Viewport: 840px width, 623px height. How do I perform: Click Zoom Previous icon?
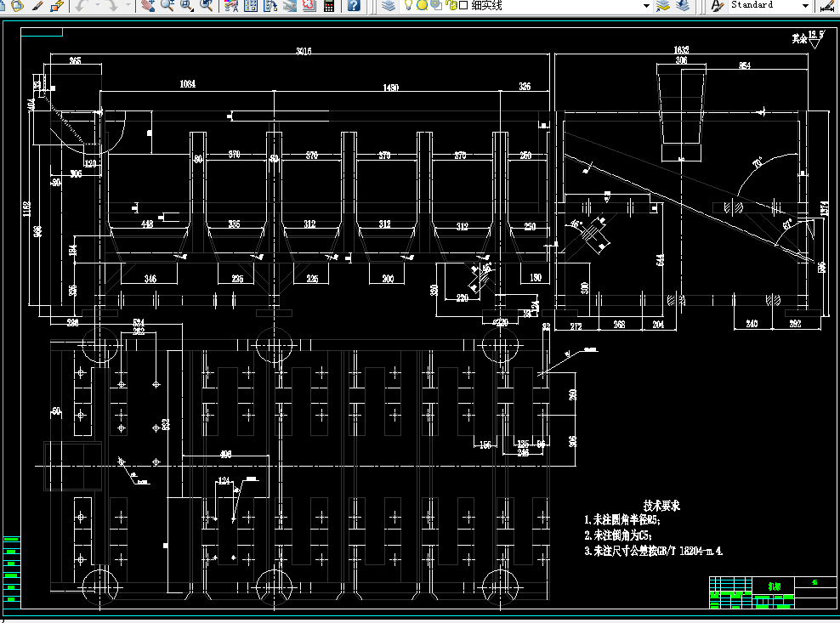tap(206, 5)
